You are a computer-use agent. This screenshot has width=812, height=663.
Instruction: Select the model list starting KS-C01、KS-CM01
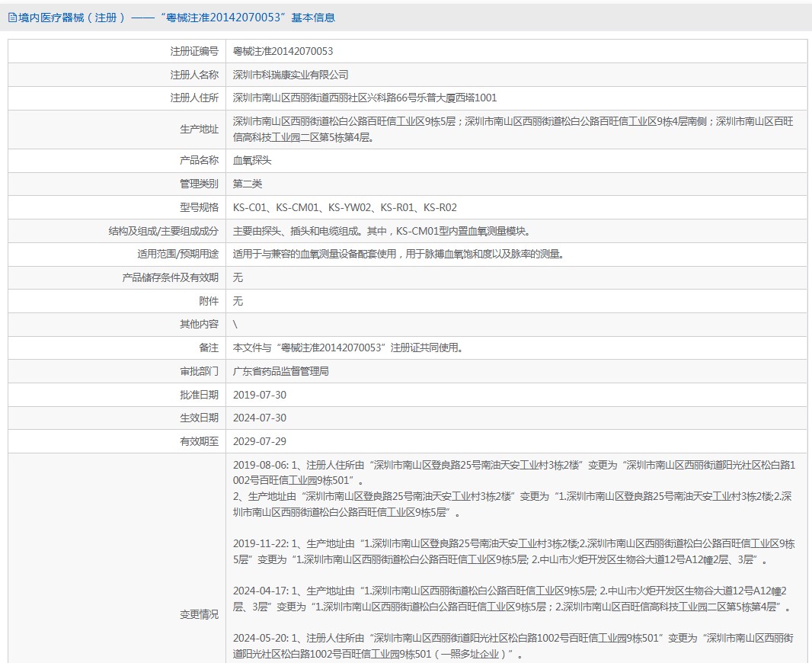click(x=345, y=208)
